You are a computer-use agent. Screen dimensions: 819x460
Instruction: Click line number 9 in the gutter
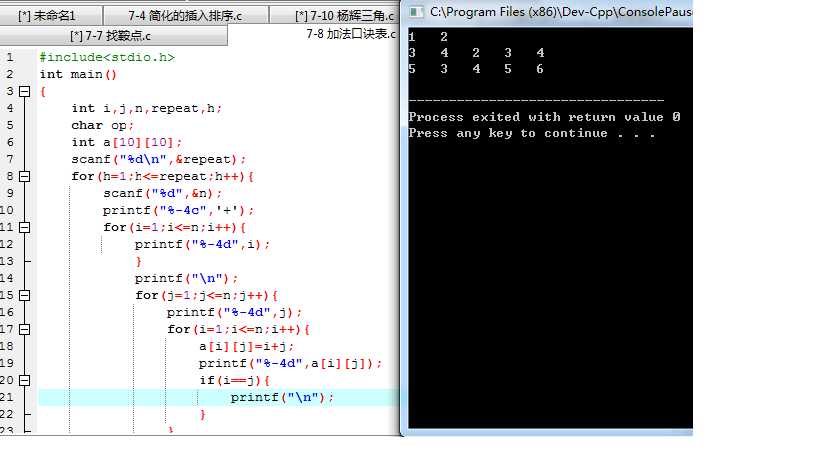[x=10, y=193]
